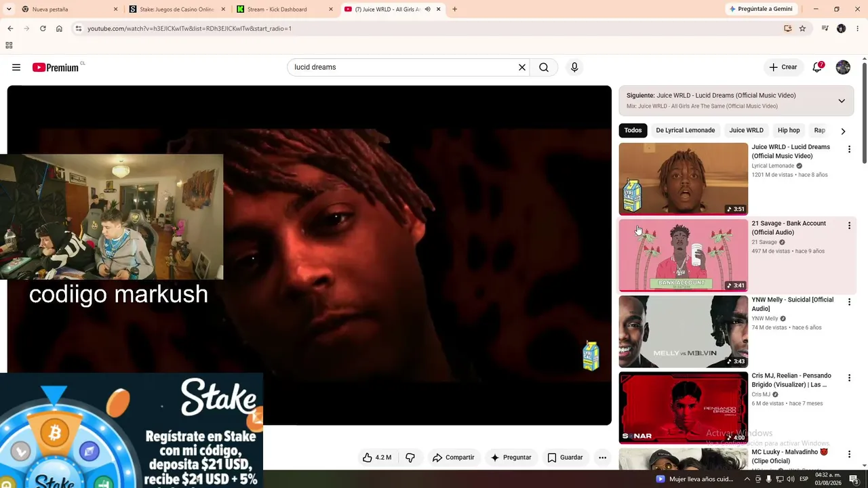Open options for Lucid Dreams video
This screenshot has height=488, width=868.
[x=849, y=149]
